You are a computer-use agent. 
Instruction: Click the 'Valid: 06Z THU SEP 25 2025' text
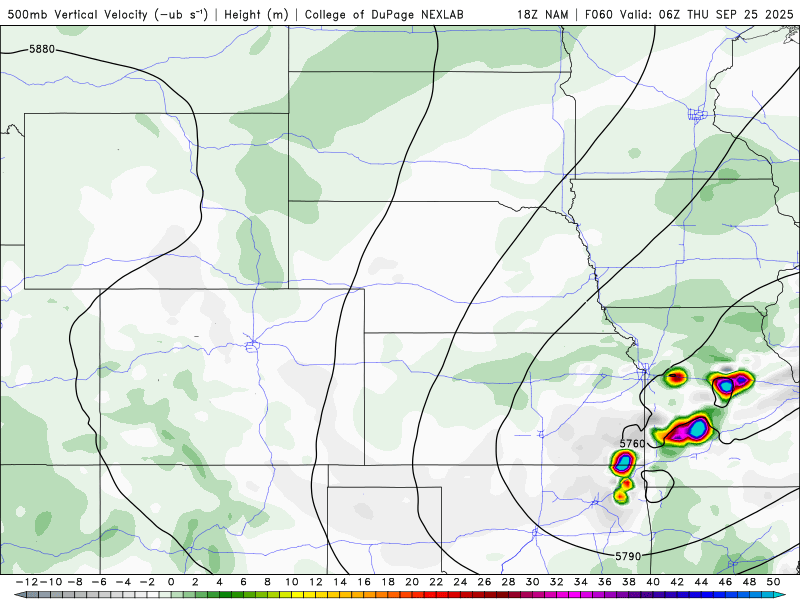tap(707, 14)
